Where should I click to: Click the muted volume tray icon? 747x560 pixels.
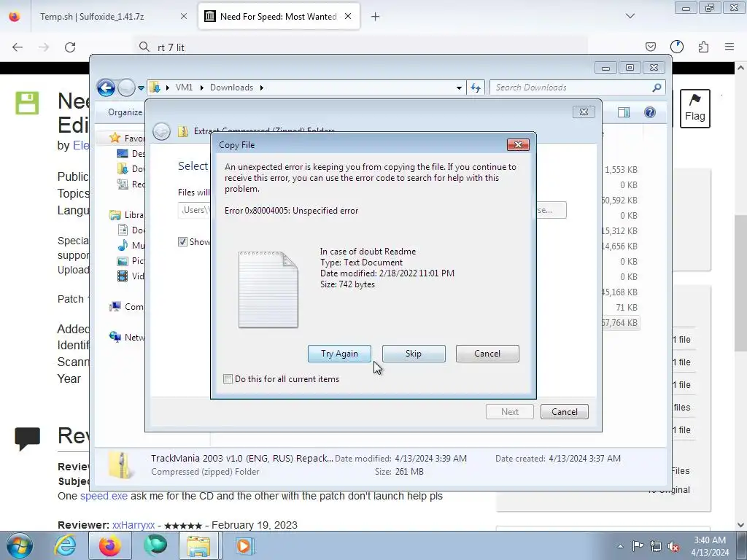(673, 546)
